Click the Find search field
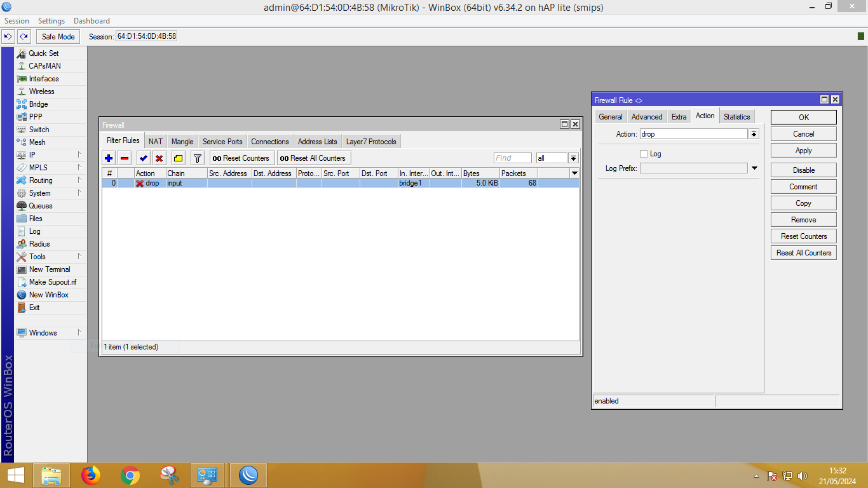The image size is (868, 488). point(512,158)
